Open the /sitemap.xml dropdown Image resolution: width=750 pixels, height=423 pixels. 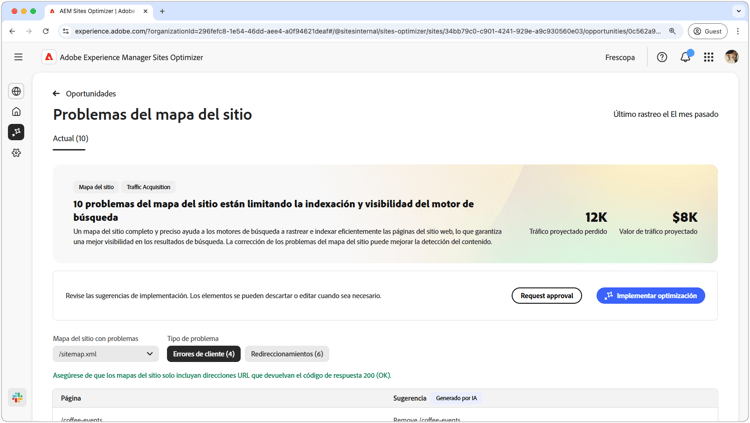tap(105, 354)
